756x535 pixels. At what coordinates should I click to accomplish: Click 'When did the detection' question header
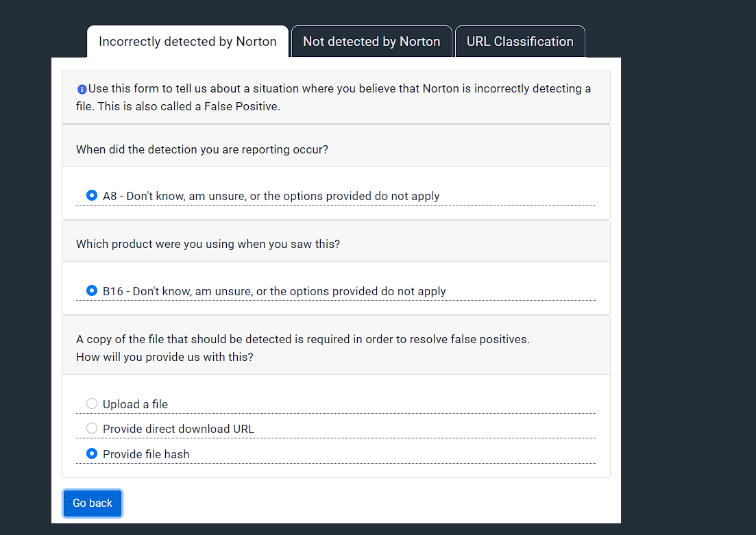[x=202, y=149]
